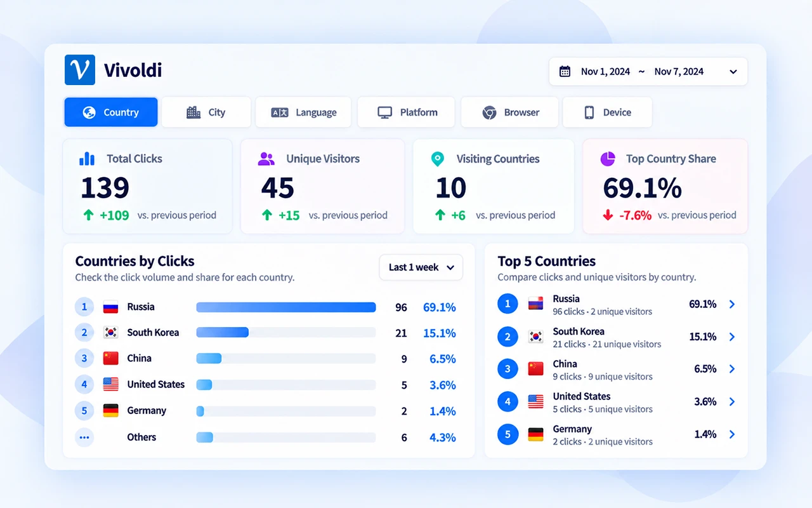Click Germany flag in Countries by Clicks
The height and width of the screenshot is (508, 812).
111,410
